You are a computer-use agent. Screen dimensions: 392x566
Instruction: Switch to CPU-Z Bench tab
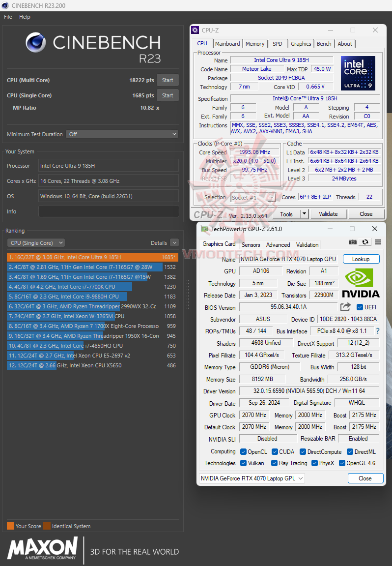click(324, 44)
